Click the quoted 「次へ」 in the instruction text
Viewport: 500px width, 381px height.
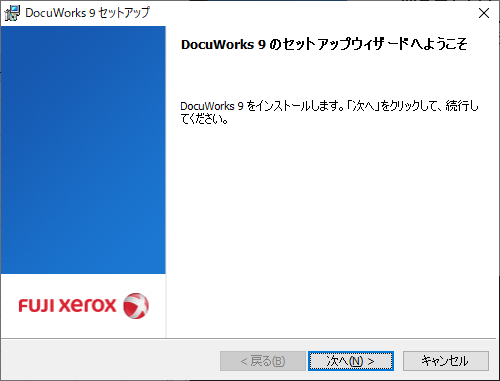pos(363,106)
